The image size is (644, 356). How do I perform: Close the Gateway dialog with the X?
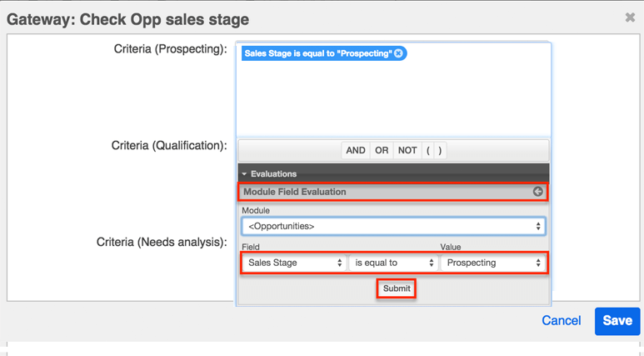pos(630,18)
